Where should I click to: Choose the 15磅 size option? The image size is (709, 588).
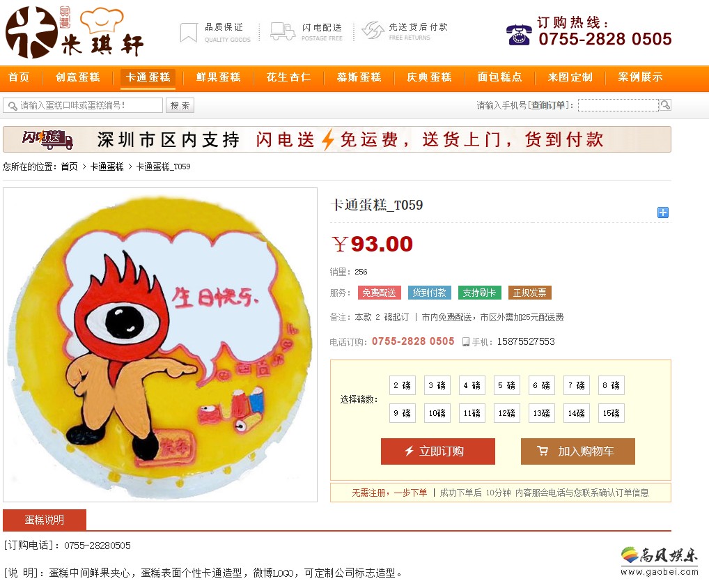coord(611,413)
